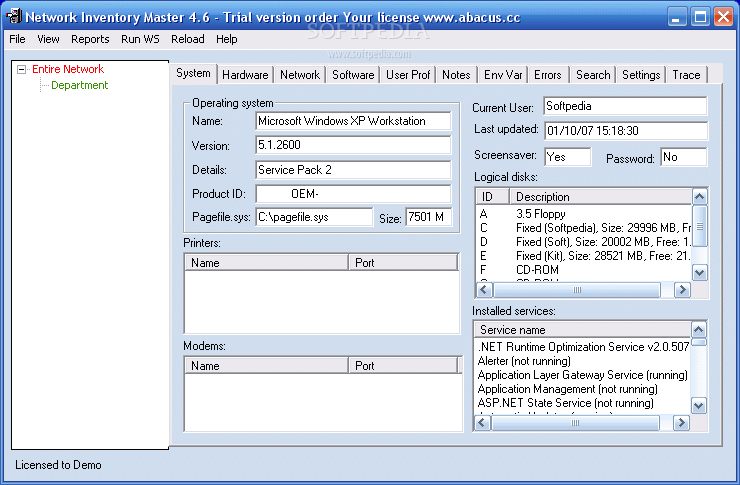Collapse the Entire Network tree node
The height and width of the screenshot is (485, 740).
tap(21, 69)
